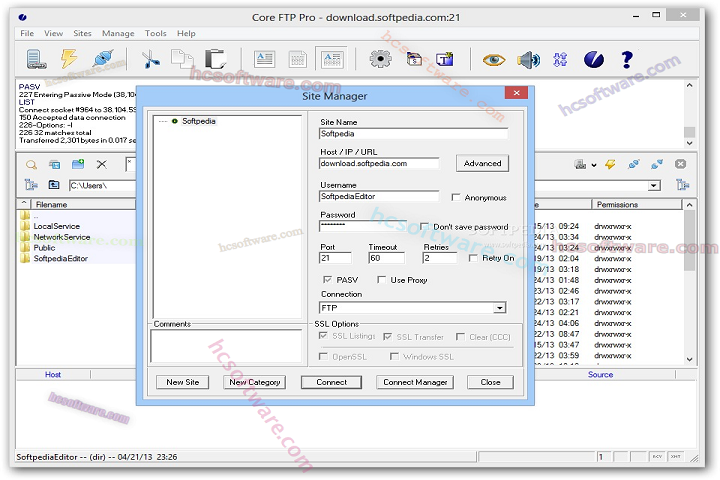
Task: Open the text view icon
Action: click(x=264, y=59)
